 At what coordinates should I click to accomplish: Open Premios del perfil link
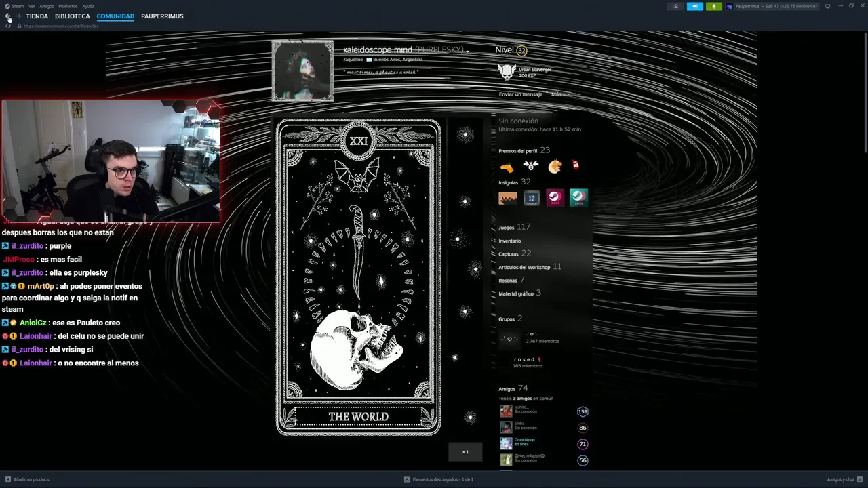517,150
